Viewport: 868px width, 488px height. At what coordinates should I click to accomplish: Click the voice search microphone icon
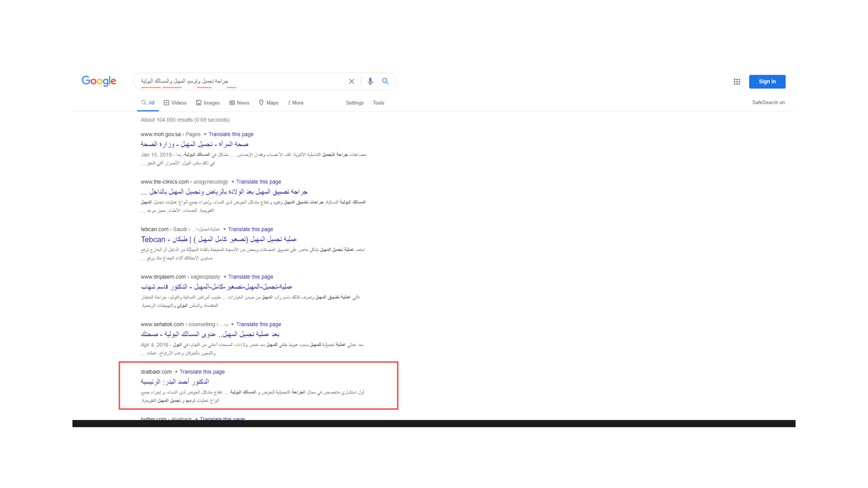[370, 81]
